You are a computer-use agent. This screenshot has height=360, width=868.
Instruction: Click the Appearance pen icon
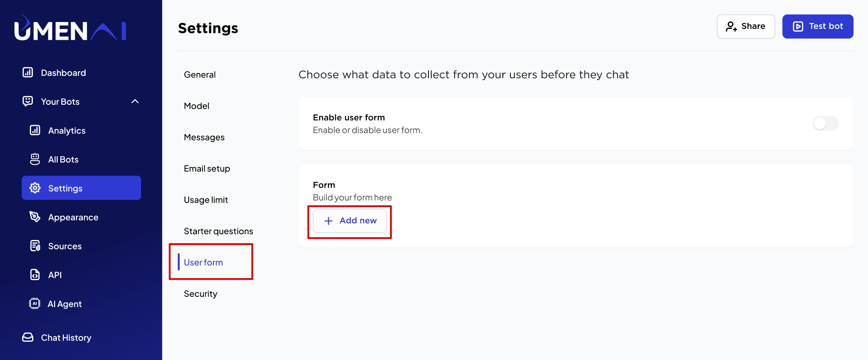(x=35, y=217)
